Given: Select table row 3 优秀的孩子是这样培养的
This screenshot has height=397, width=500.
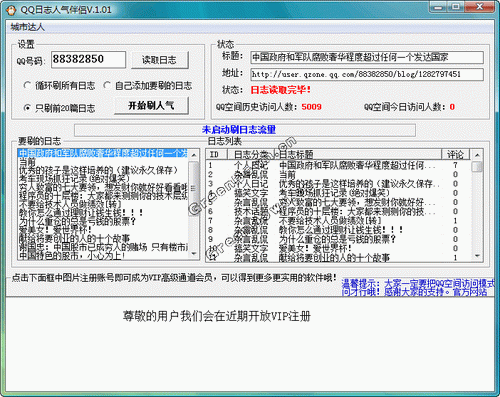Looking at the screenshot, I should (338, 184).
